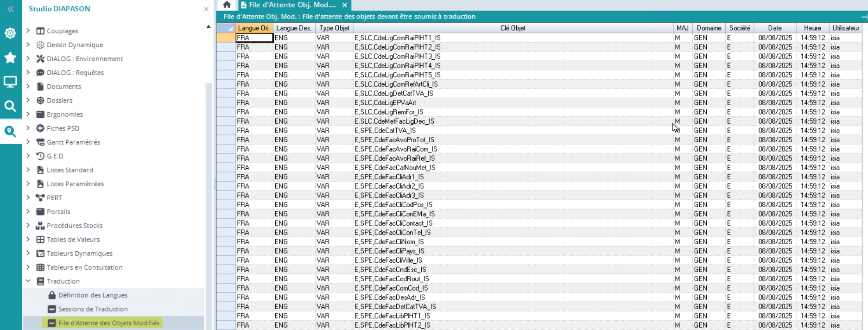Click the Utilisateur column header
The image size is (868, 330).
point(845,28)
